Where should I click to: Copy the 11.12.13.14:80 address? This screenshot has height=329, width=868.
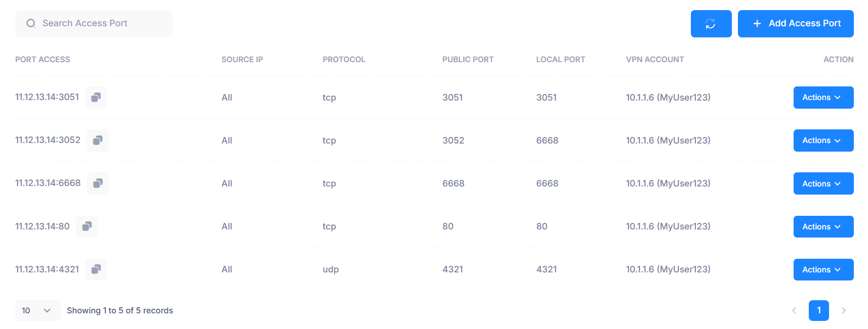[x=87, y=226]
